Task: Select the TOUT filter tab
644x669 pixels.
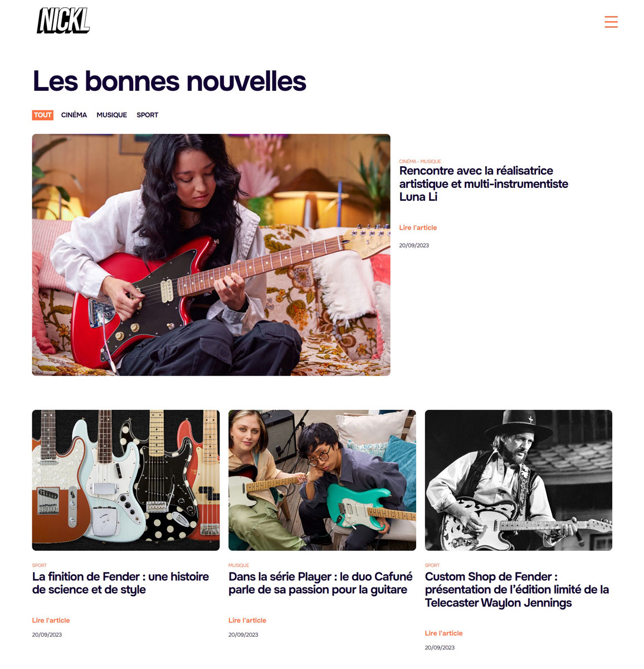Action: point(43,115)
